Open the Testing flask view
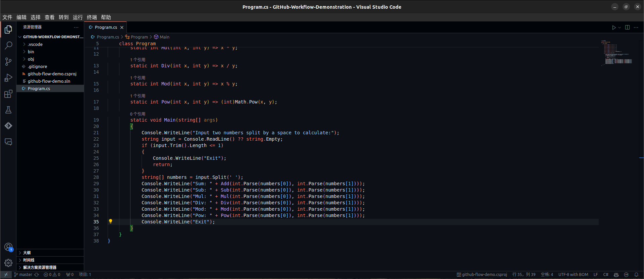This screenshot has width=644, height=279. 8,110
